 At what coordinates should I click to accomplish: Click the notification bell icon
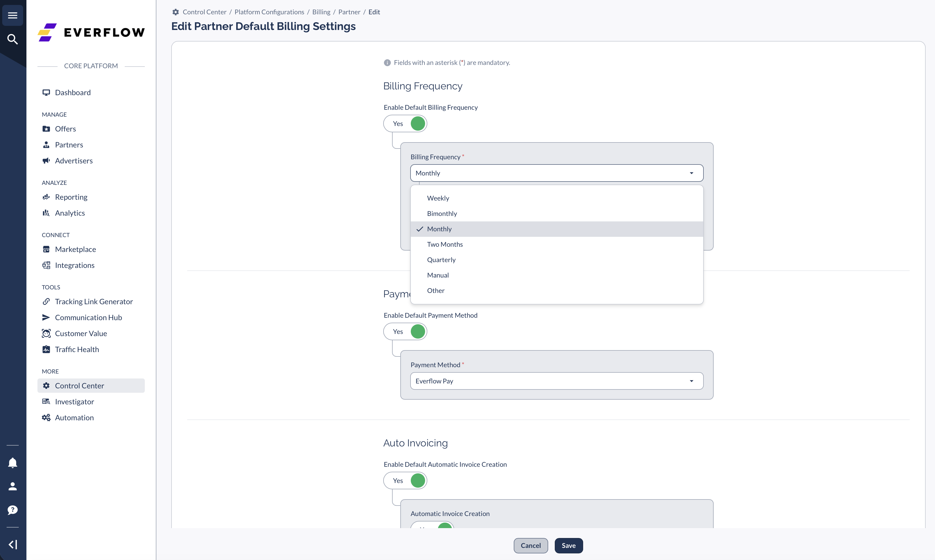[12, 463]
